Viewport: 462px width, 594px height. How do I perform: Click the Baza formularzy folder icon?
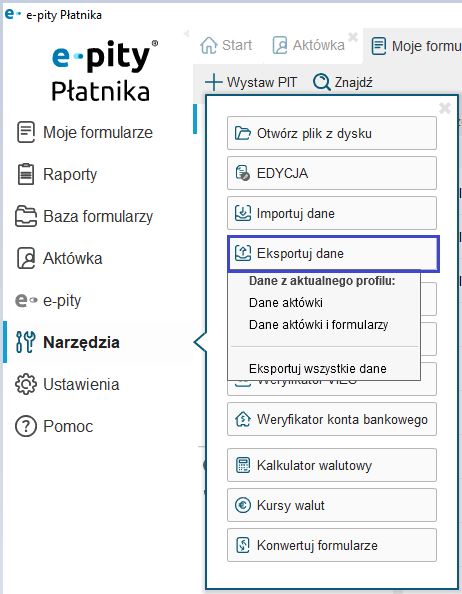[x=26, y=216]
